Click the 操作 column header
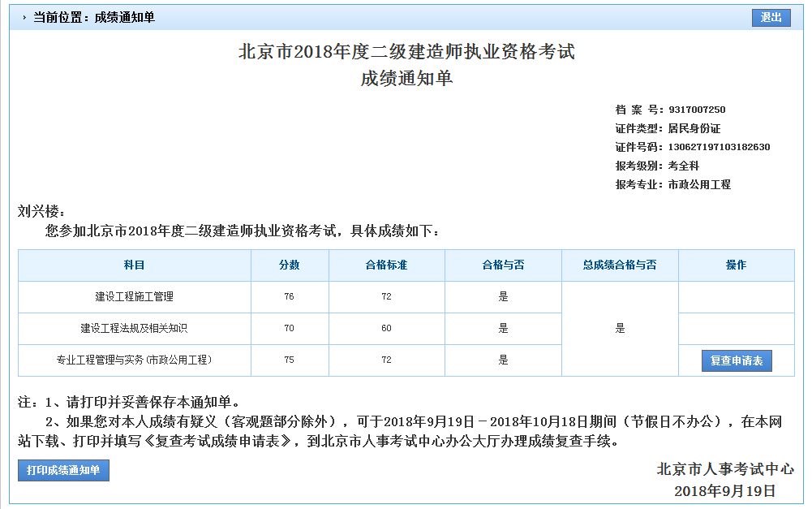The image size is (812, 509). pyautogui.click(x=736, y=265)
